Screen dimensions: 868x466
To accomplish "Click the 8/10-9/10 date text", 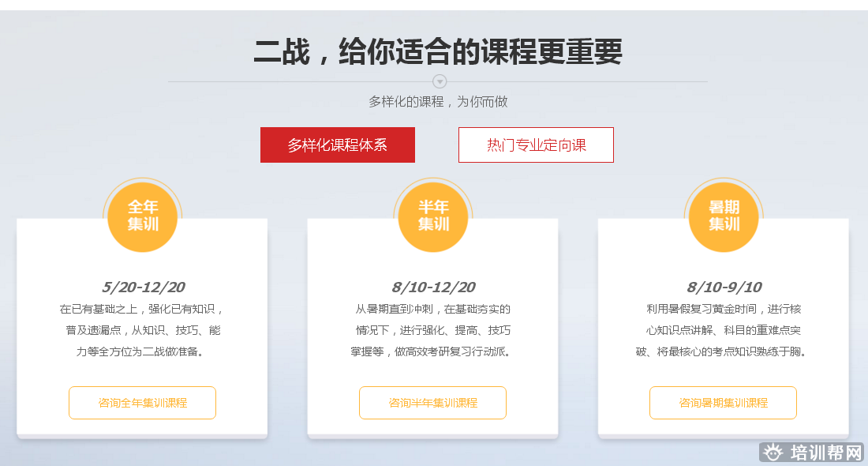I will 724,287.
